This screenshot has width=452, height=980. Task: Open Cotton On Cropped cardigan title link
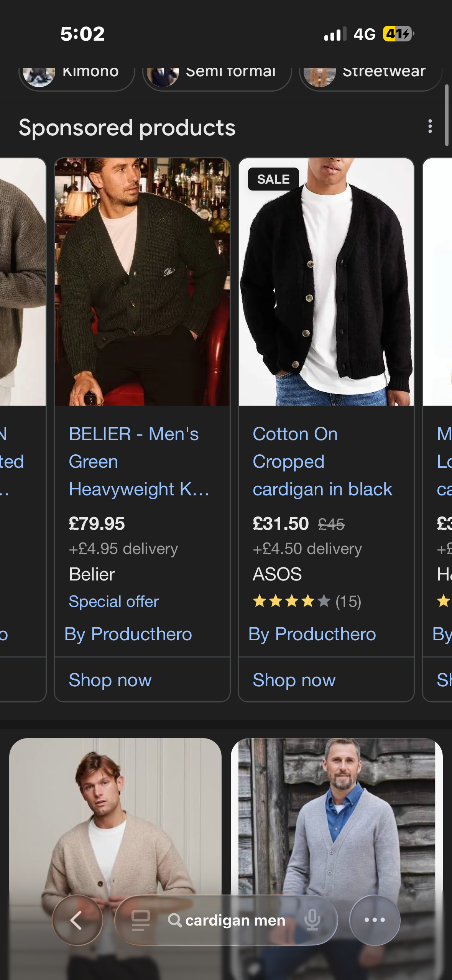pyautogui.click(x=322, y=462)
